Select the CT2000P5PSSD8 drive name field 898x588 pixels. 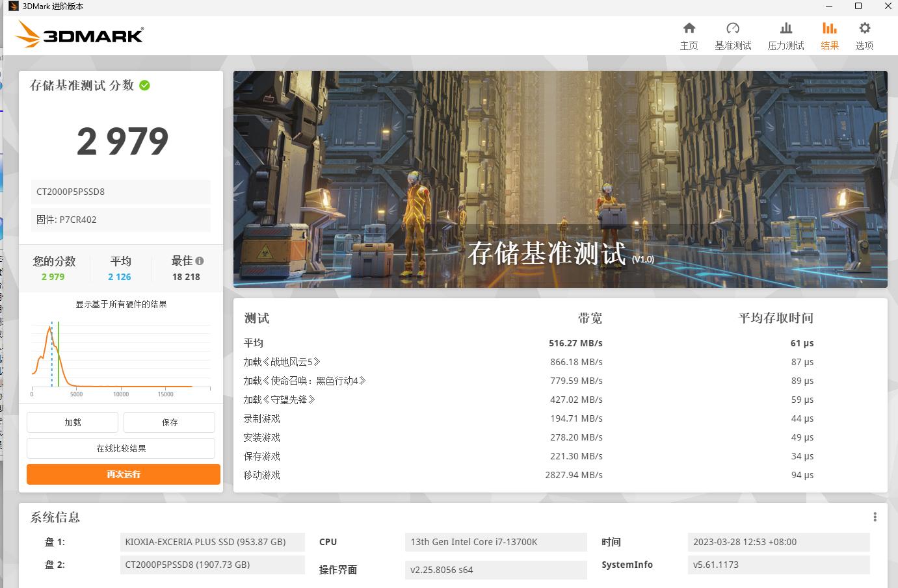[x=120, y=192]
